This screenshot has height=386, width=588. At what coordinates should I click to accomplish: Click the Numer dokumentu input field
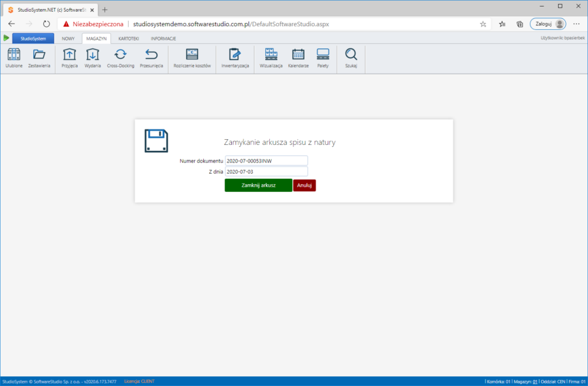pyautogui.click(x=267, y=161)
